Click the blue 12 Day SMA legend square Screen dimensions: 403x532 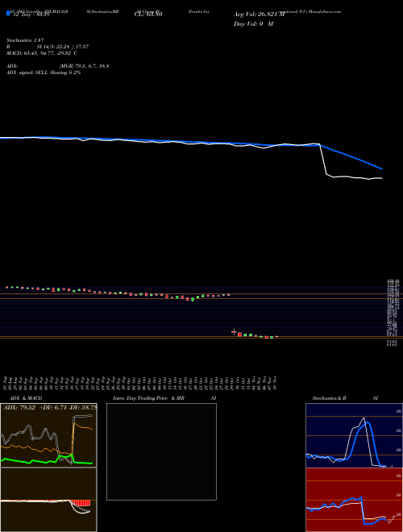[8, 14]
